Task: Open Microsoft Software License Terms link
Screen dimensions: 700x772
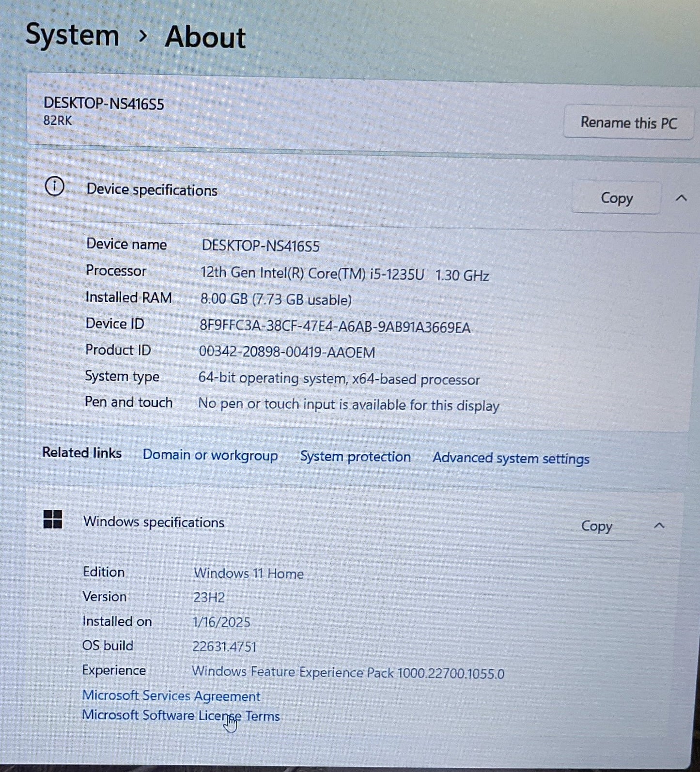Action: (x=181, y=716)
